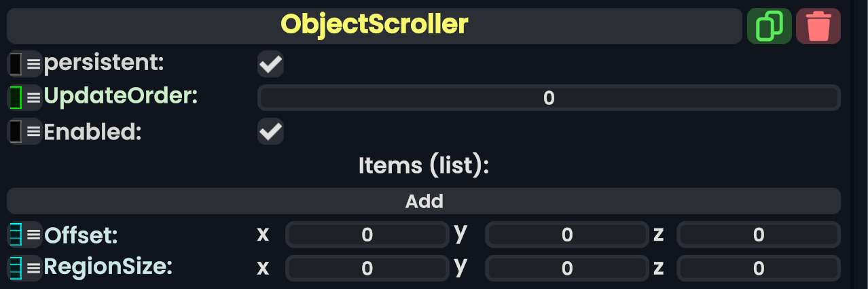Click the Offset field's menu icon

[33, 235]
